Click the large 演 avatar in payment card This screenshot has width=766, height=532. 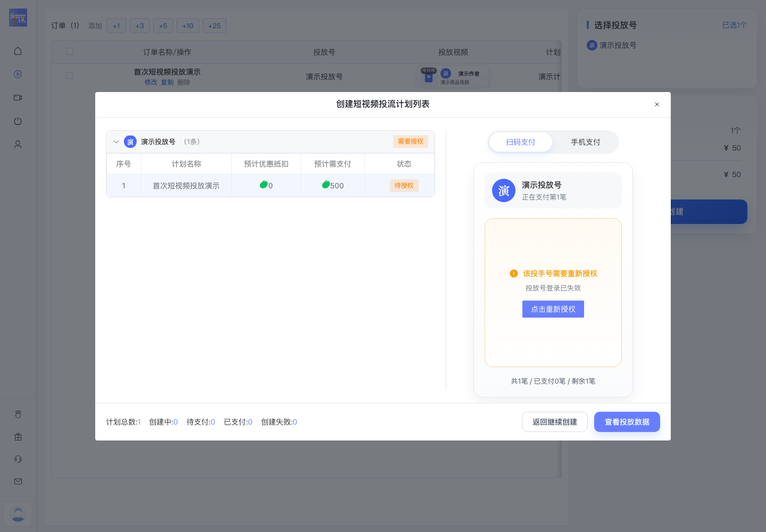[x=504, y=190]
